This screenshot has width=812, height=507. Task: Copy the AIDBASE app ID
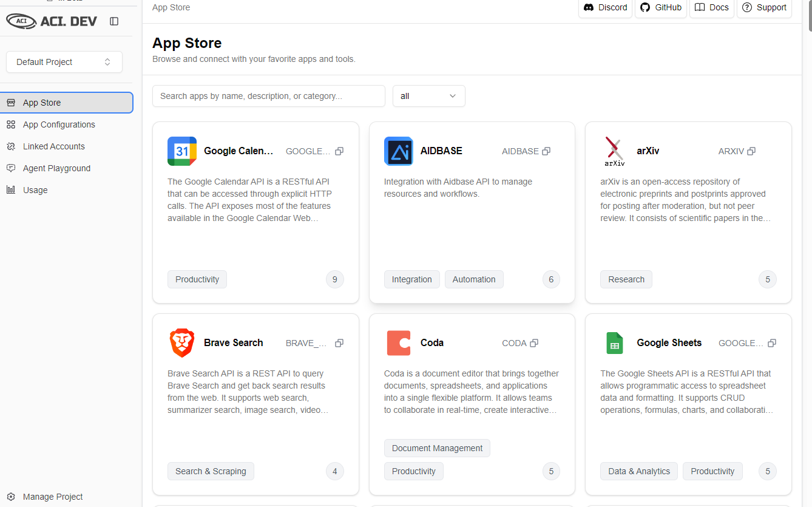click(546, 151)
